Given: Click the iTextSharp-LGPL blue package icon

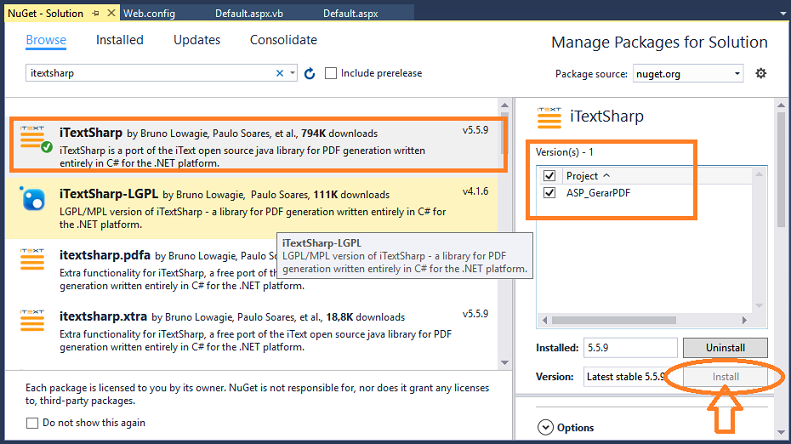Looking at the screenshot, I should pyautogui.click(x=33, y=198).
